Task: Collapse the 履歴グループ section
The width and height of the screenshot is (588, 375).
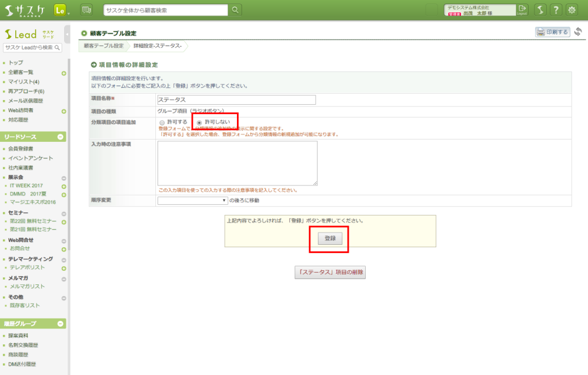Action: [x=61, y=324]
